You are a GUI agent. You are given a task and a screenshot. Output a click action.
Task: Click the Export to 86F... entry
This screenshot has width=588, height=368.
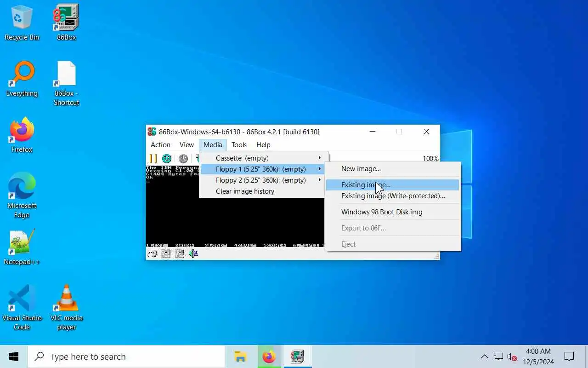pos(392,228)
